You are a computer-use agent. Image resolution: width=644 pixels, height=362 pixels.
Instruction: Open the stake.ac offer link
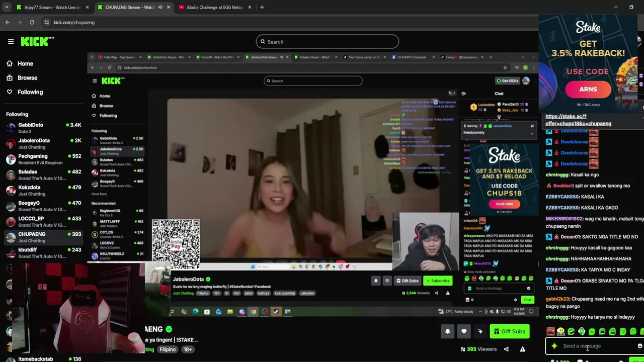point(578,120)
